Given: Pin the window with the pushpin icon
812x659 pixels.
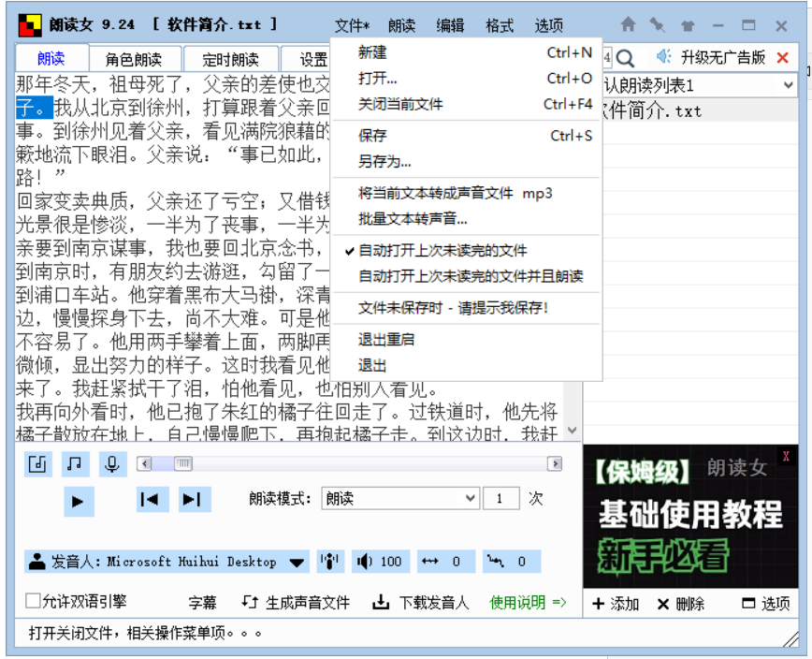Looking at the screenshot, I should pos(658,25).
